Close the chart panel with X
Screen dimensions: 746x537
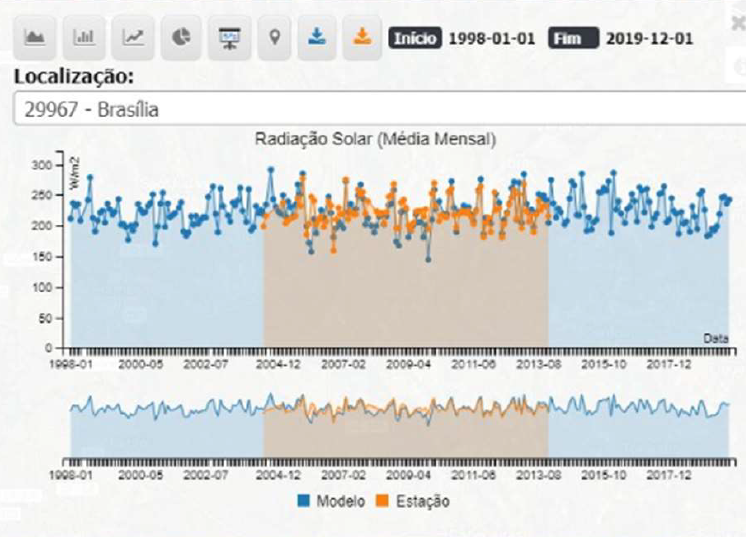coord(738,24)
